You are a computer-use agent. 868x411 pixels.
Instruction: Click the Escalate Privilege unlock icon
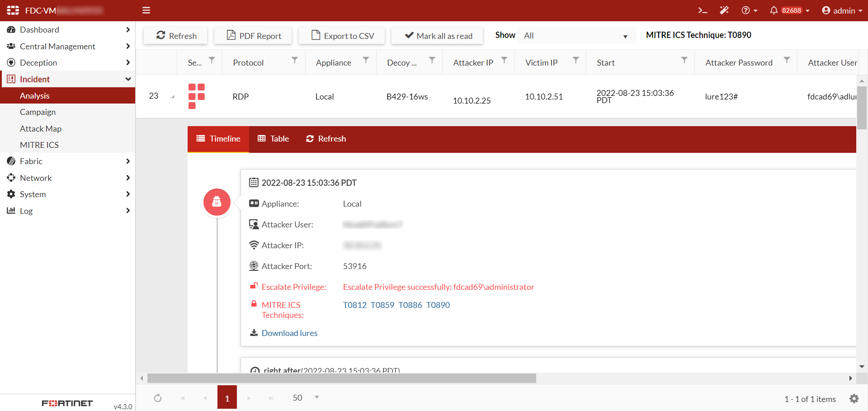tap(254, 286)
